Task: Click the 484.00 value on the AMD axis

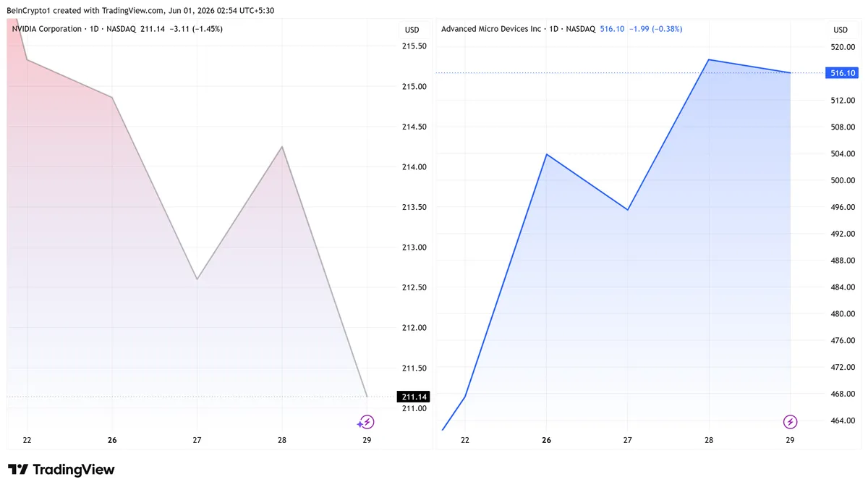Action: click(x=843, y=287)
